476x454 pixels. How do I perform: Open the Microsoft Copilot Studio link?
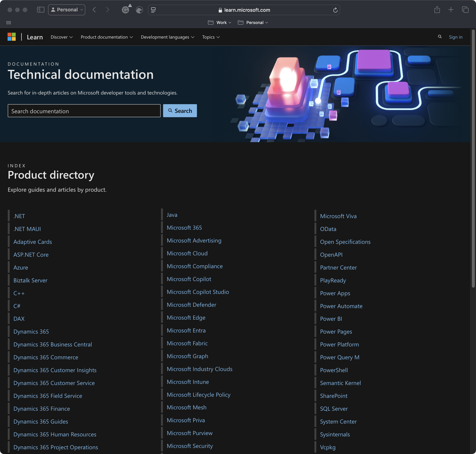click(198, 292)
